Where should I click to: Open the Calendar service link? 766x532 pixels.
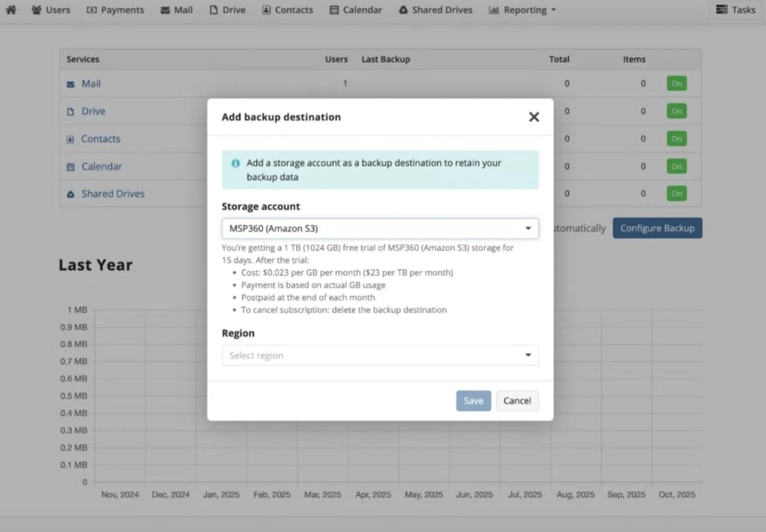(101, 166)
